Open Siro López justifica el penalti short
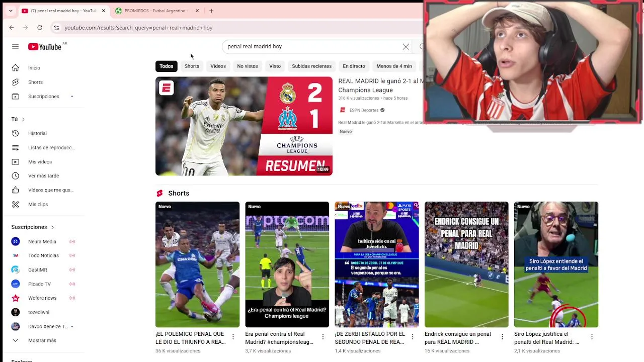Screen dimensions: 644x362 tap(556, 264)
